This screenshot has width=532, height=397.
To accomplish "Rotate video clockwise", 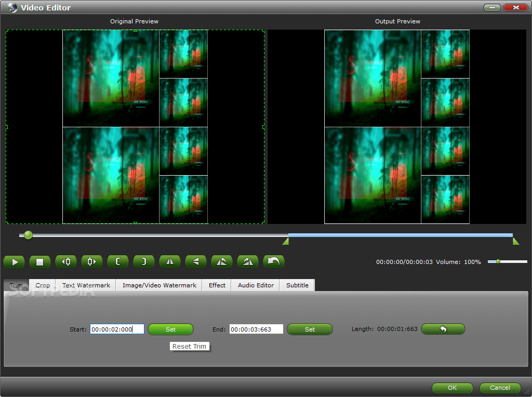I will [248, 261].
